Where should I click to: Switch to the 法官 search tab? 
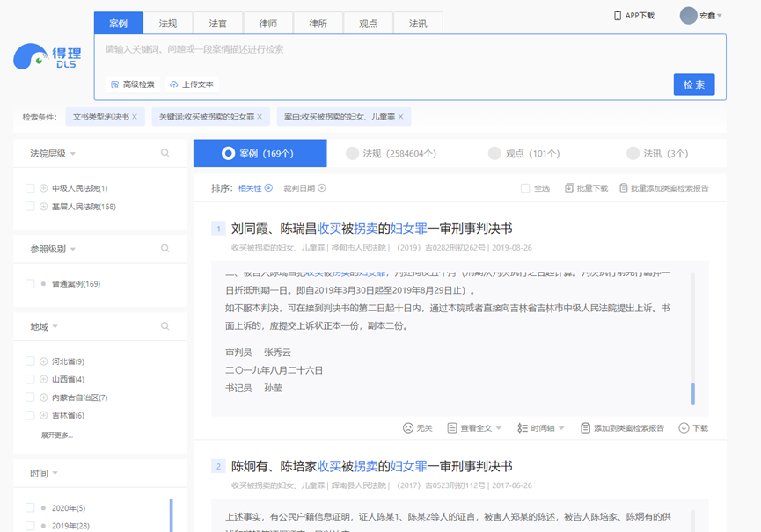[218, 23]
